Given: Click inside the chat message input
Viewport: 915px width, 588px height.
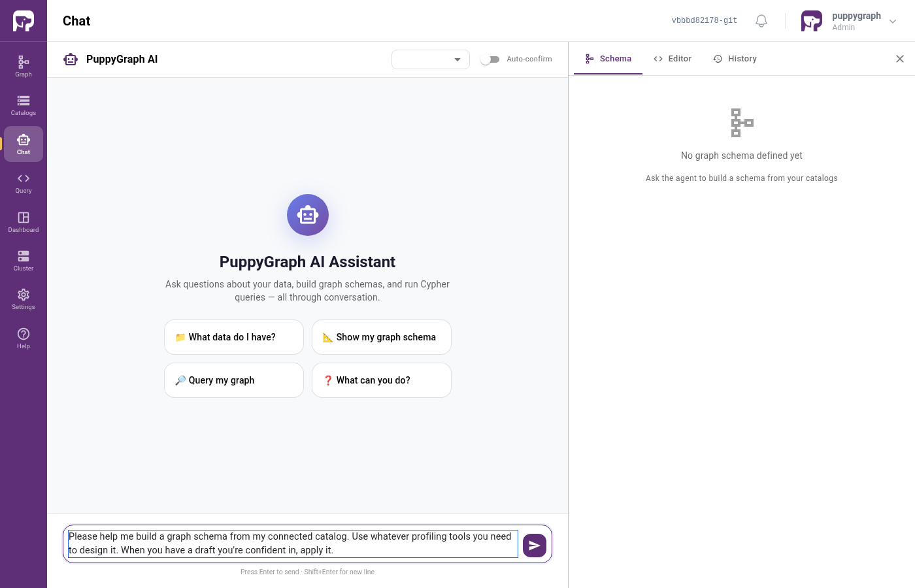Looking at the screenshot, I should coord(293,544).
